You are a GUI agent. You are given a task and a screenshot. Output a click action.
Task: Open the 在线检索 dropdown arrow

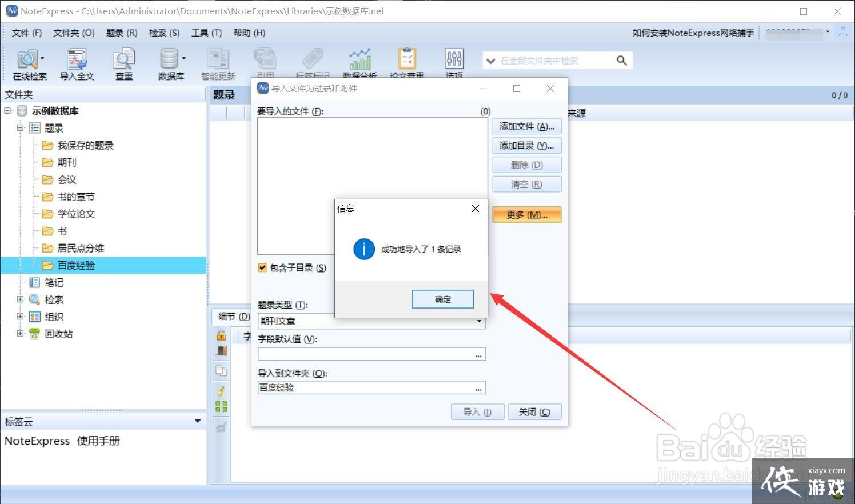43,58
